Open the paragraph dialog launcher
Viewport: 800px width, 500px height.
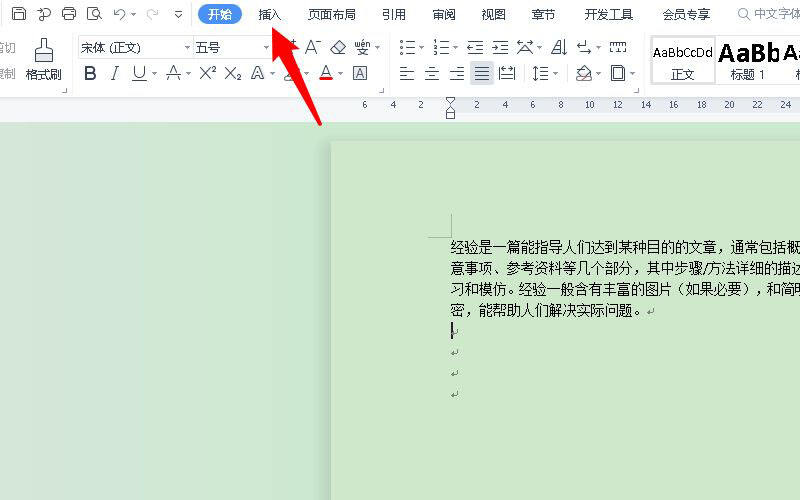pos(636,91)
